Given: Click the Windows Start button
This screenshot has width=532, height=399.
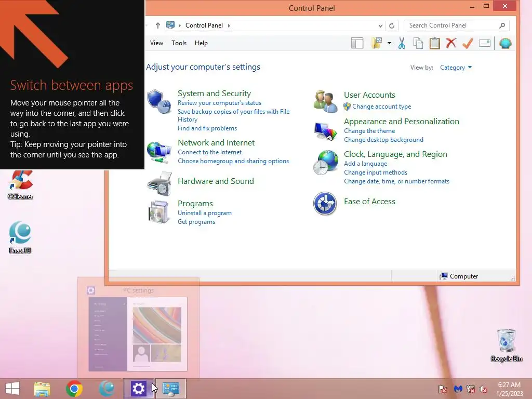Looking at the screenshot, I should [12, 389].
